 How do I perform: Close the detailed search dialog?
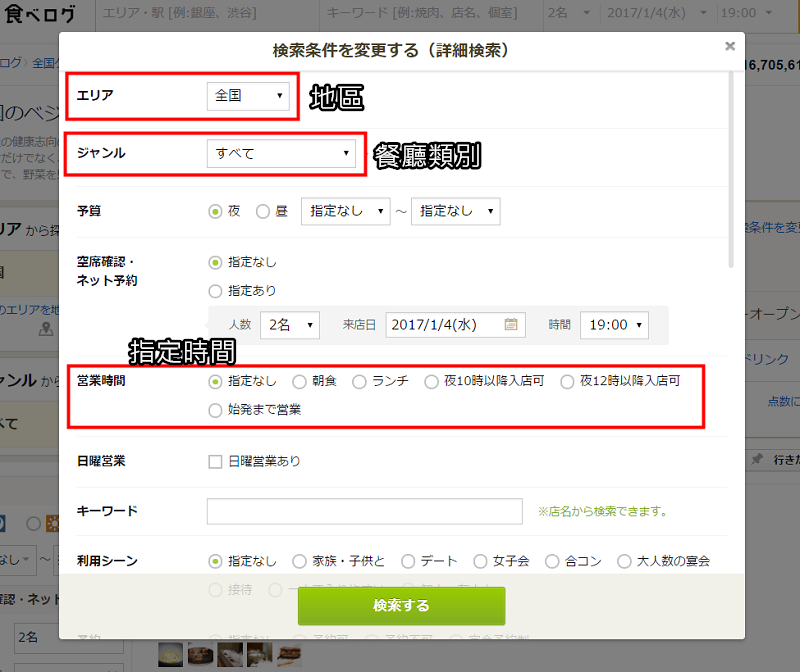tap(730, 46)
